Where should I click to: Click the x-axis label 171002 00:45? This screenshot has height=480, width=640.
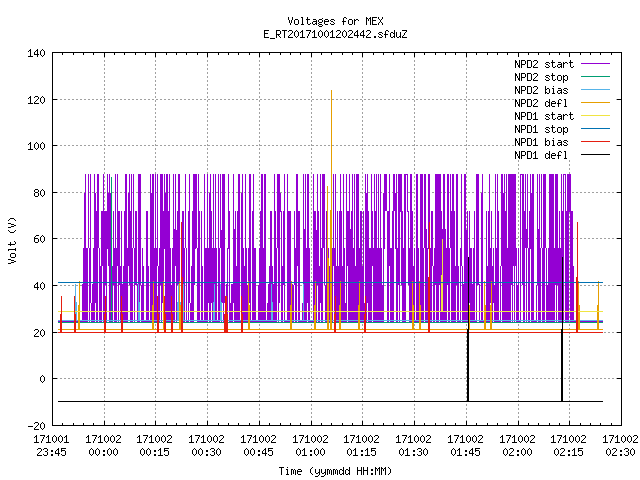tap(258, 446)
